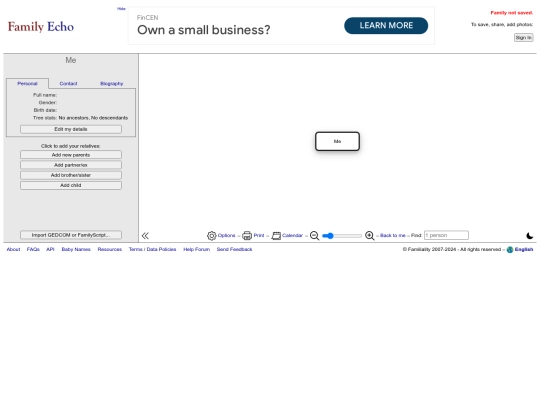Click Add brother/sister button

71,175
